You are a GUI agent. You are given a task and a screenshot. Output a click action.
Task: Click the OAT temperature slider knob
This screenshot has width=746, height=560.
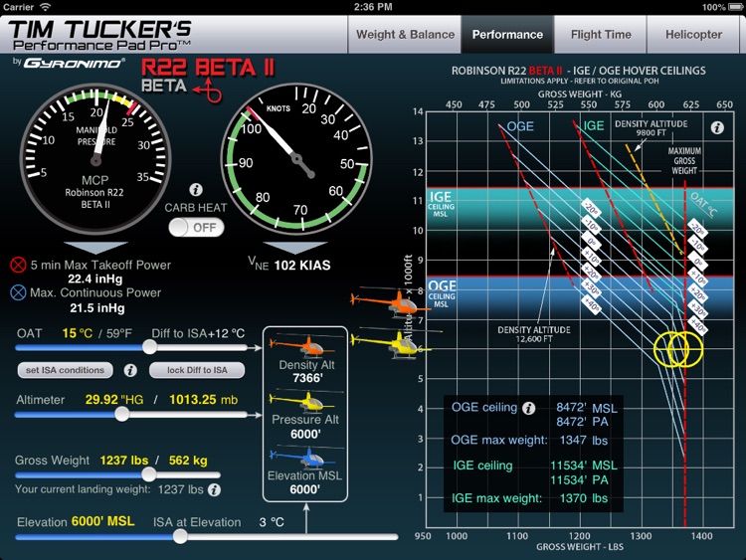pyautogui.click(x=149, y=347)
